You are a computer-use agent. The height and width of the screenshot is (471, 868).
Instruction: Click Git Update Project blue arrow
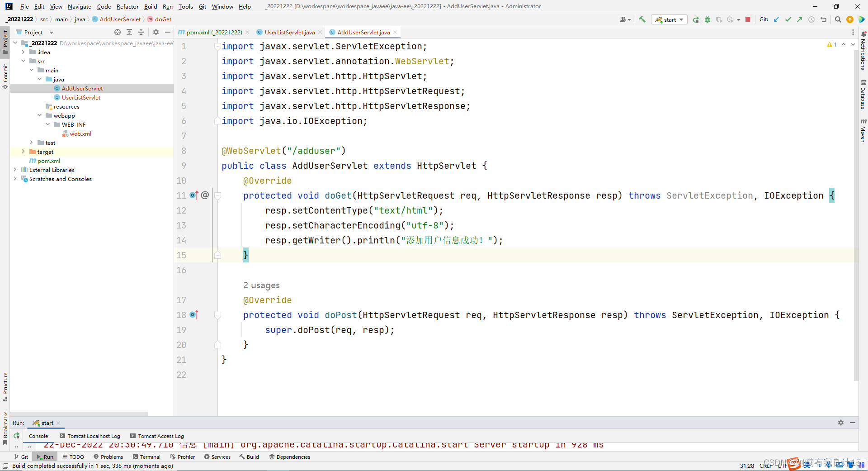[776, 19]
